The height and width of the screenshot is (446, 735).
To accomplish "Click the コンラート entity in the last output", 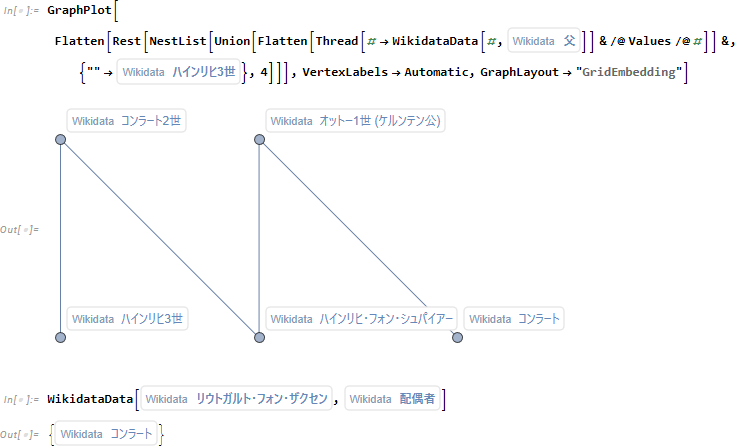I will click(x=106, y=434).
